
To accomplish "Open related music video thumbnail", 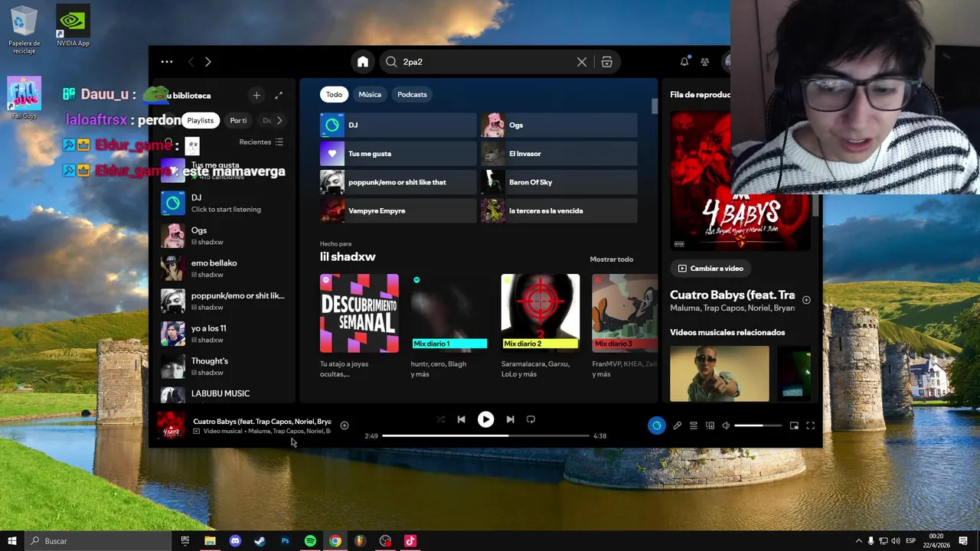I will click(720, 373).
